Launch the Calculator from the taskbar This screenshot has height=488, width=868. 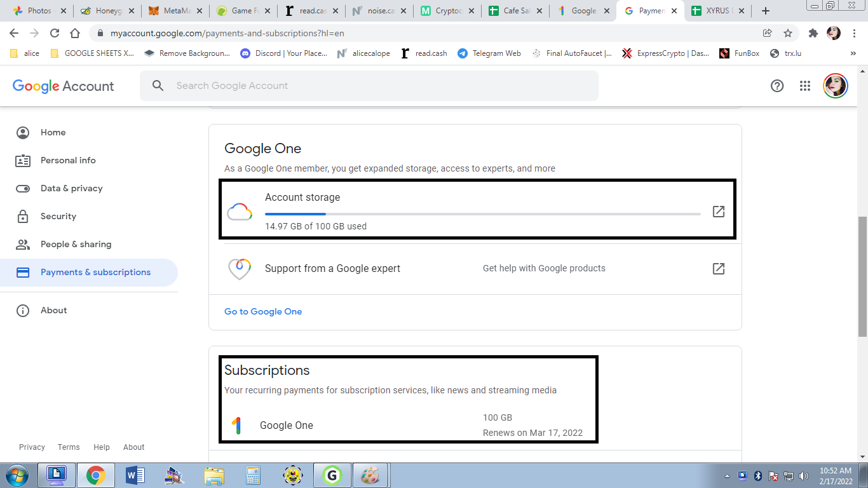click(x=254, y=475)
